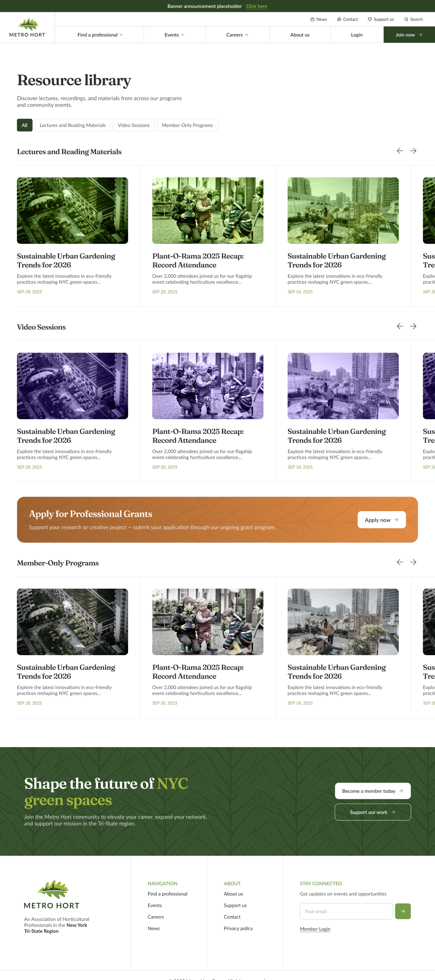Filter by Video Sessions tab
435x980 pixels.
134,125
